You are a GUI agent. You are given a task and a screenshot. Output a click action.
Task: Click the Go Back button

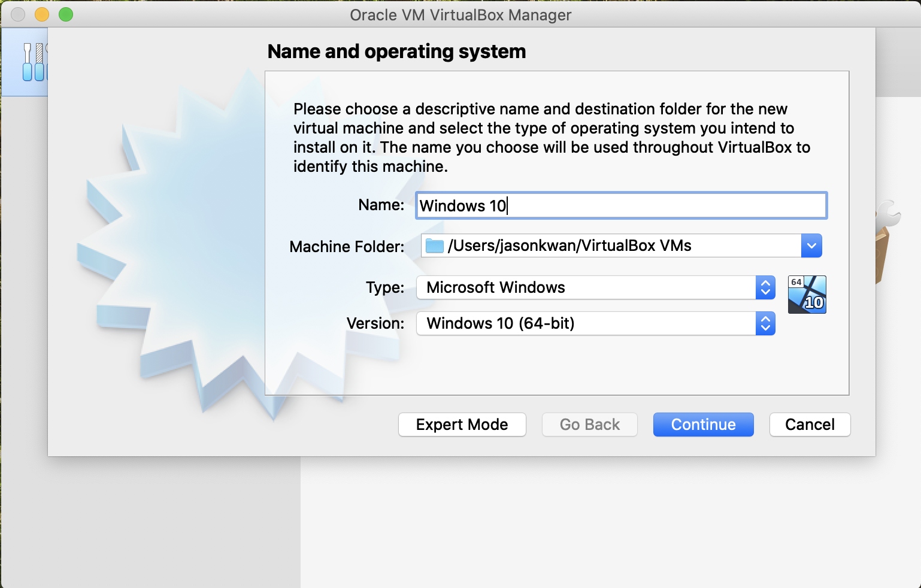click(590, 425)
